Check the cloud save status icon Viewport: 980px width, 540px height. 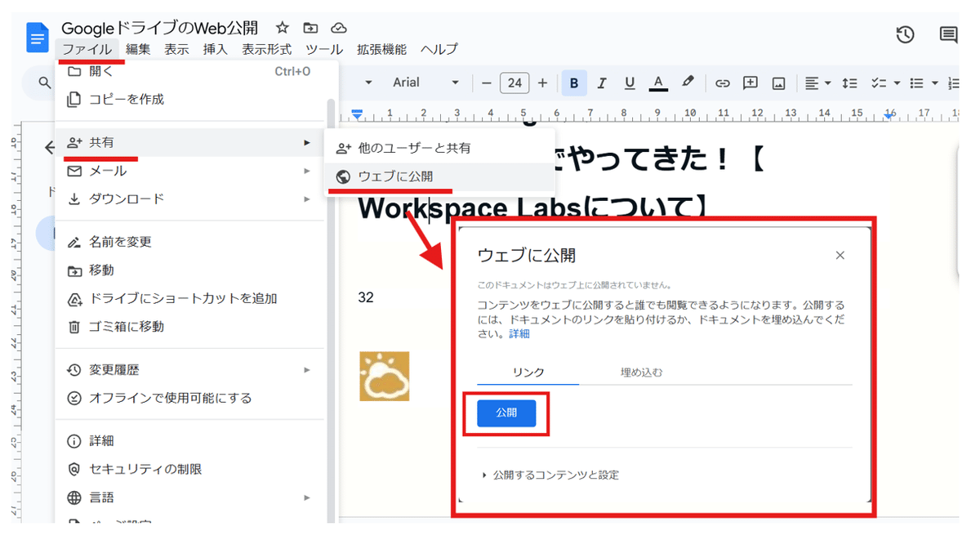339,28
